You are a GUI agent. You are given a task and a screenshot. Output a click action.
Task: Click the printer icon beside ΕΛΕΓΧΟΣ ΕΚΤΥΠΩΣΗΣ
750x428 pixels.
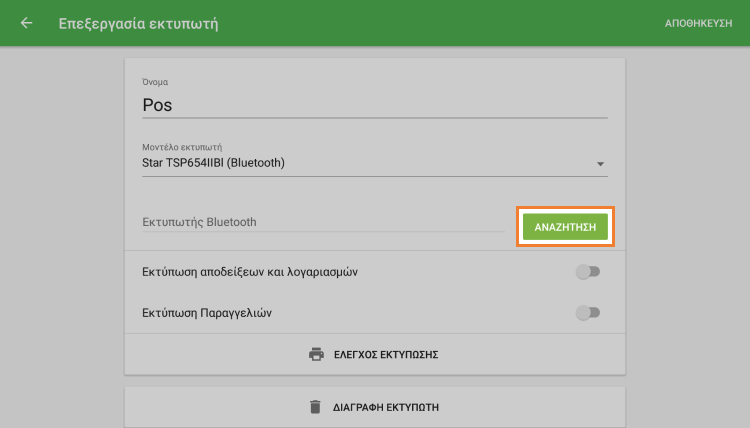click(x=316, y=354)
